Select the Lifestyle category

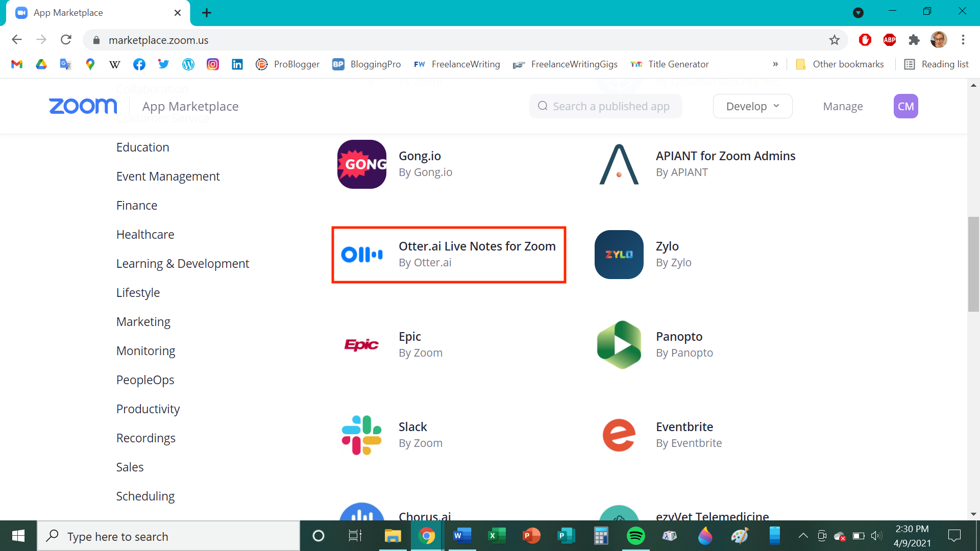[x=138, y=293]
